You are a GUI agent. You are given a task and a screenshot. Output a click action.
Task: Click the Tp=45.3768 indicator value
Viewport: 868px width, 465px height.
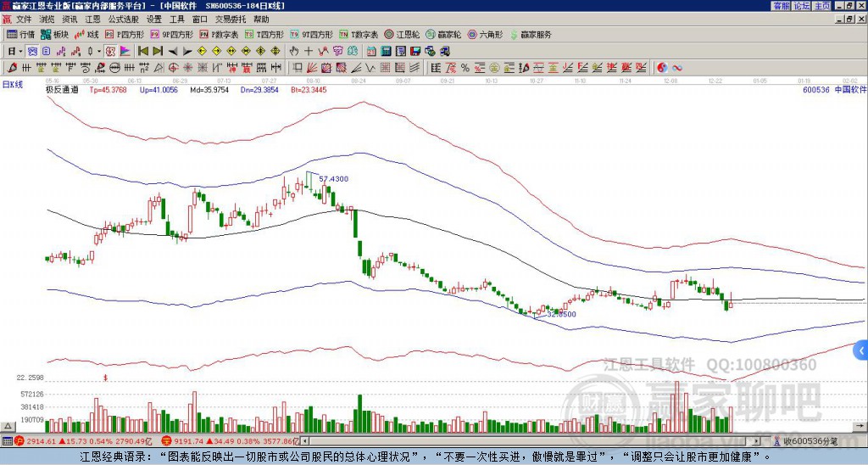[108, 89]
